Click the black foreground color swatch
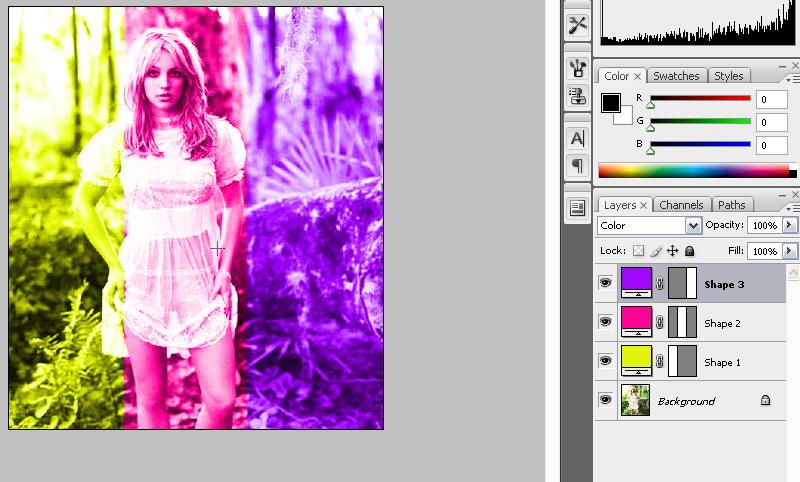 pyautogui.click(x=610, y=103)
